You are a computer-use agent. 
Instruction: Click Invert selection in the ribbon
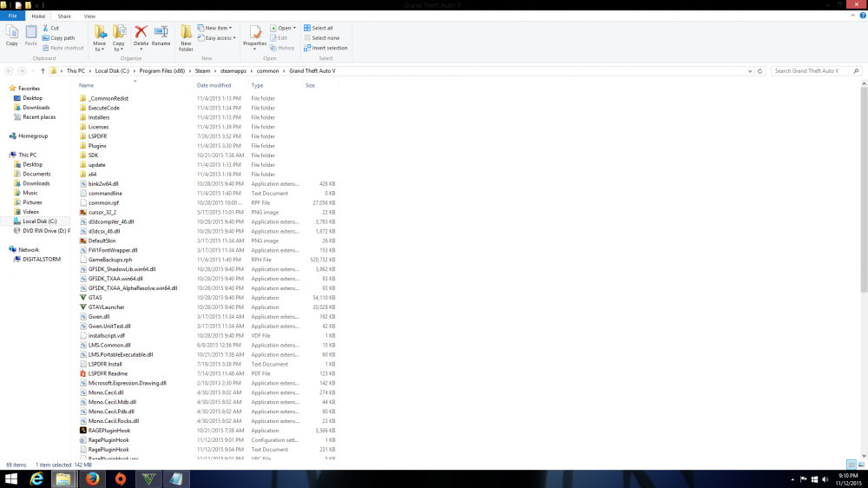(x=325, y=48)
